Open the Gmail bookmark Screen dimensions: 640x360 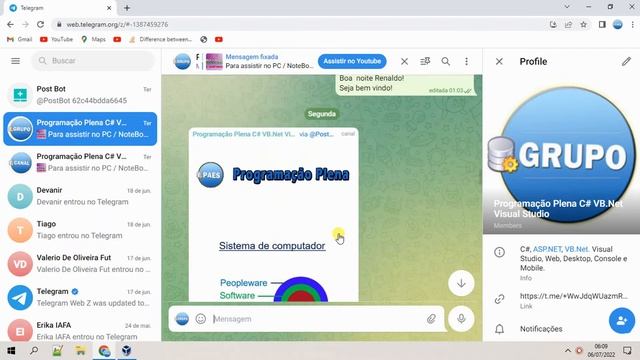click(20, 39)
